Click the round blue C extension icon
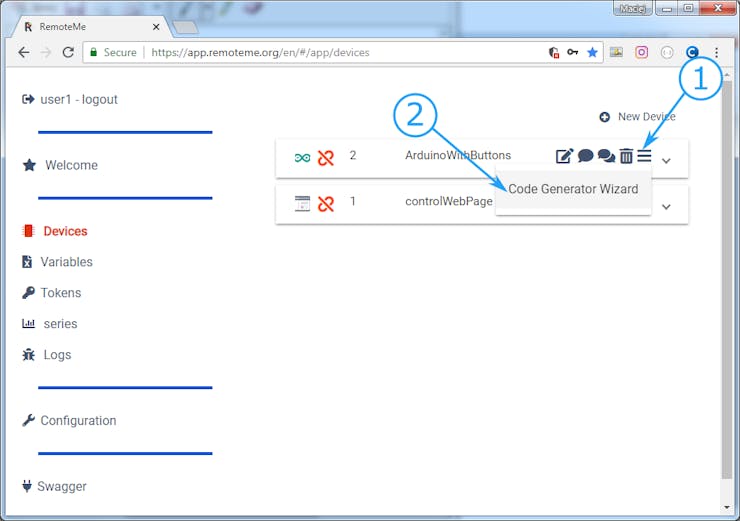This screenshot has width=740, height=521. [692, 52]
